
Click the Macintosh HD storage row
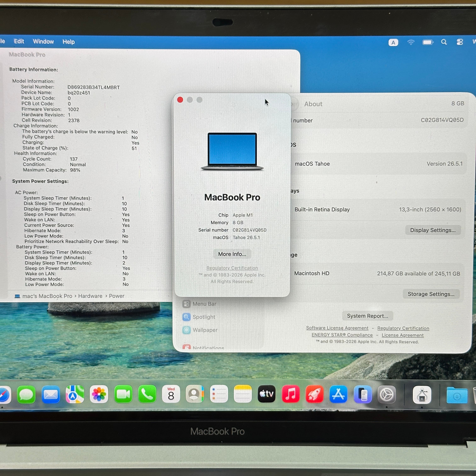tap(377, 273)
